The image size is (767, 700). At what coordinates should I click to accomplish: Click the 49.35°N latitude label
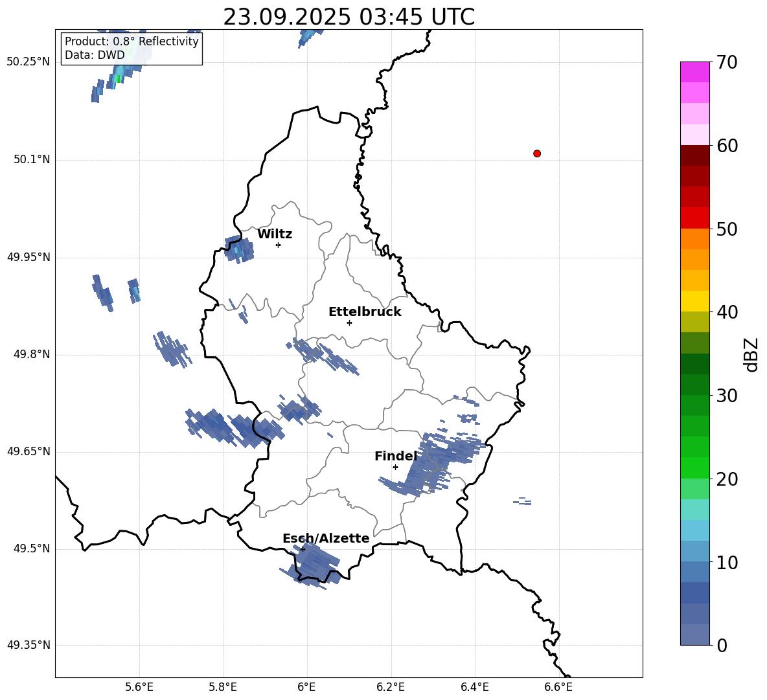point(29,645)
